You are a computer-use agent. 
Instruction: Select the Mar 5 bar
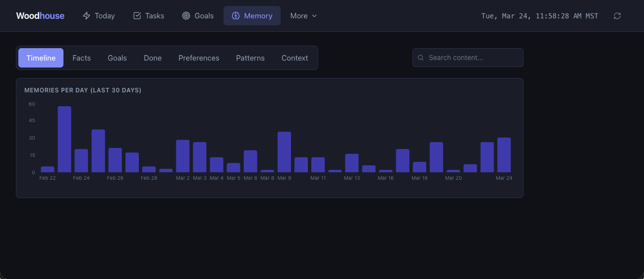click(x=234, y=168)
